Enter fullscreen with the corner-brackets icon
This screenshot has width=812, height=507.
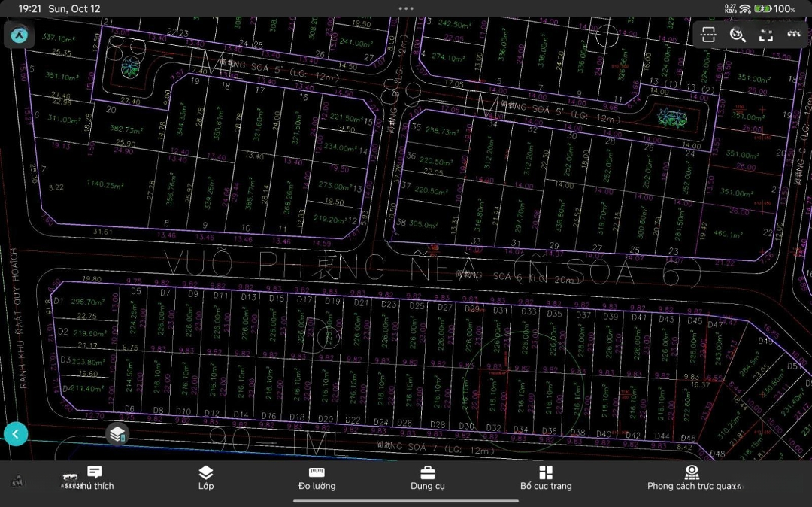click(765, 35)
